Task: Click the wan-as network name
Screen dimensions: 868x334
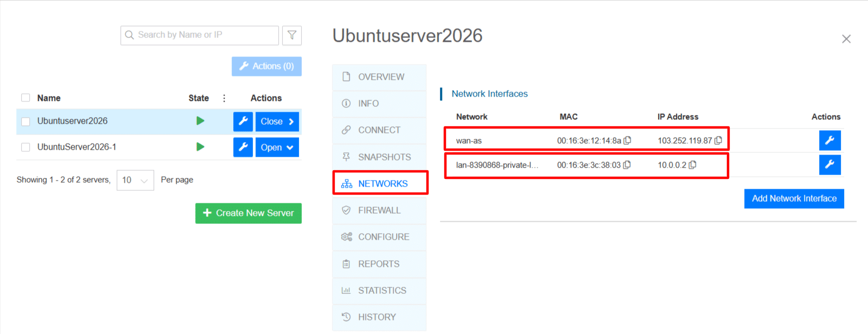Action: [469, 140]
